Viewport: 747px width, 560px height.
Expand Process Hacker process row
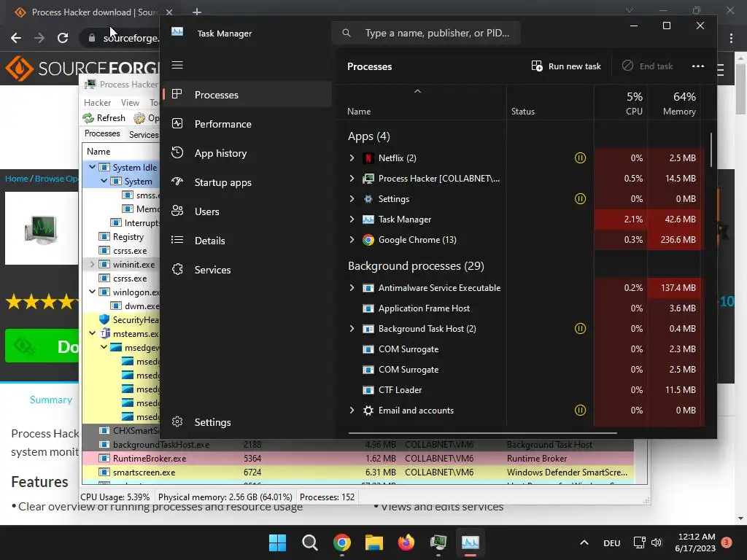tap(352, 178)
